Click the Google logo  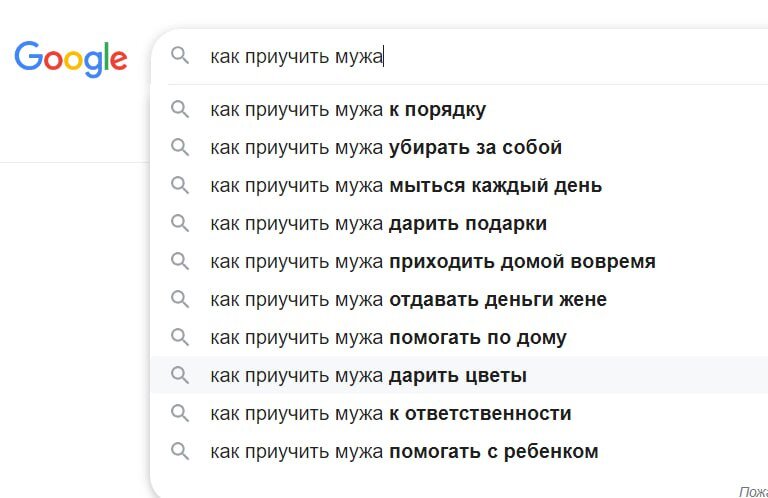click(70, 57)
